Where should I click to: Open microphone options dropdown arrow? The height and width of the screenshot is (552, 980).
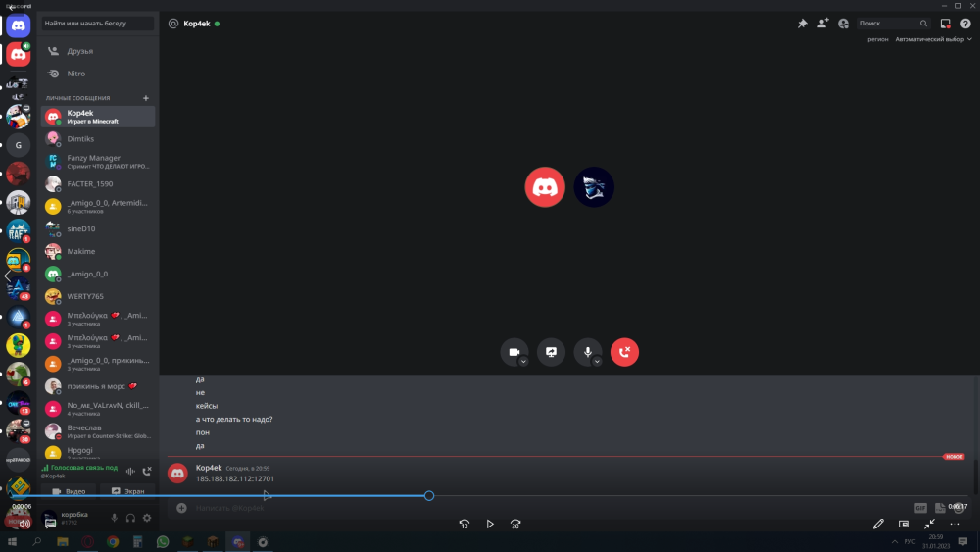(597, 362)
